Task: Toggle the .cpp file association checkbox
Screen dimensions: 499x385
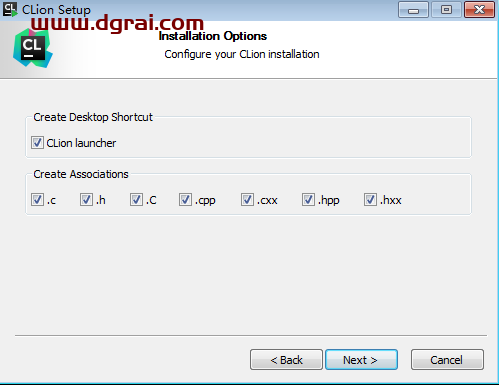Action: point(185,200)
